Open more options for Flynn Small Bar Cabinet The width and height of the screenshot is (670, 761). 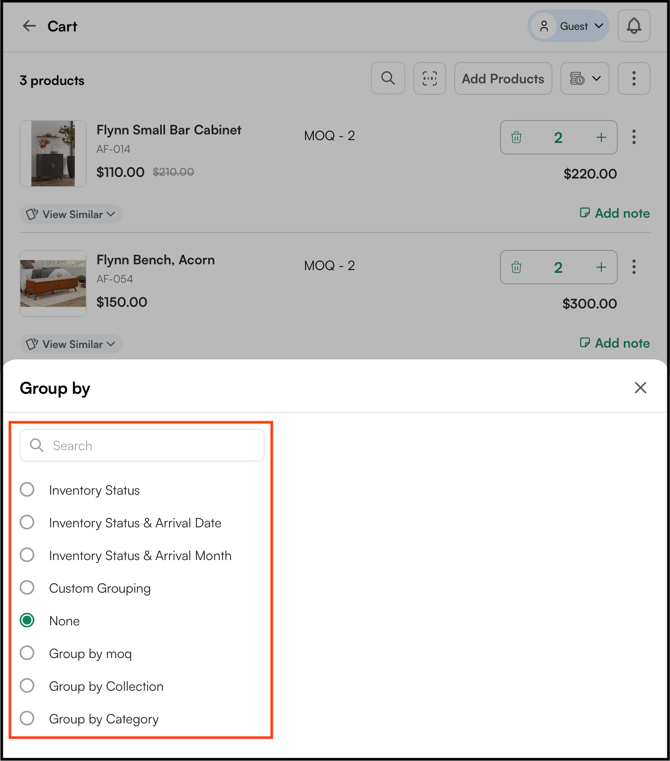[x=634, y=137]
